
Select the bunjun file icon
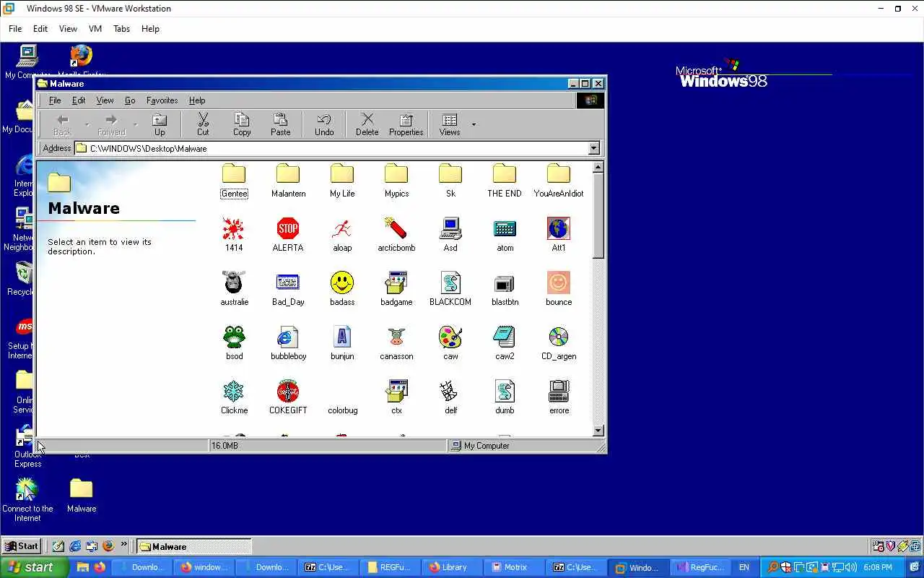click(x=342, y=337)
